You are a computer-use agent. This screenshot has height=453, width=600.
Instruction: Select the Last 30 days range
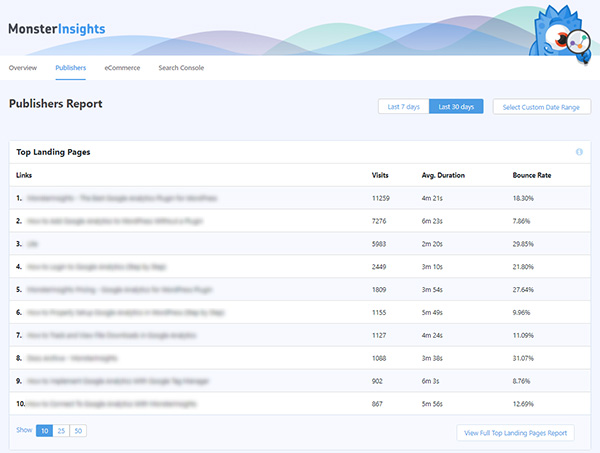pos(456,106)
